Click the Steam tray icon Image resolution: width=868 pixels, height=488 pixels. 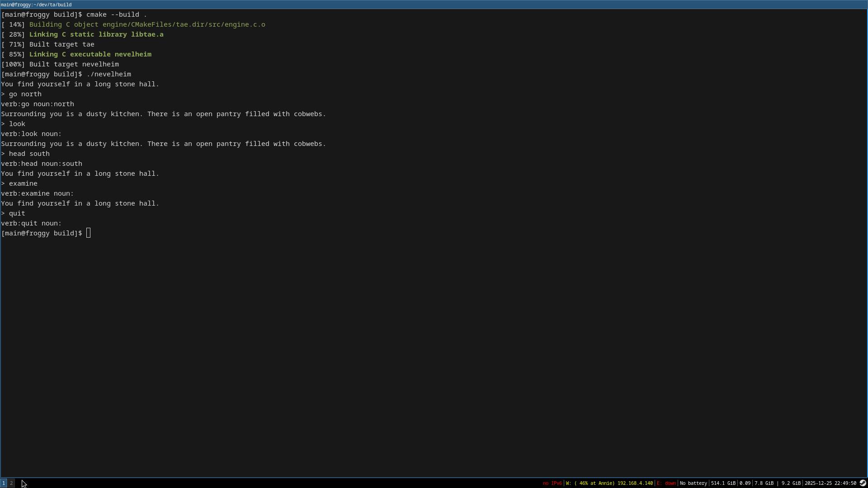tap(863, 483)
